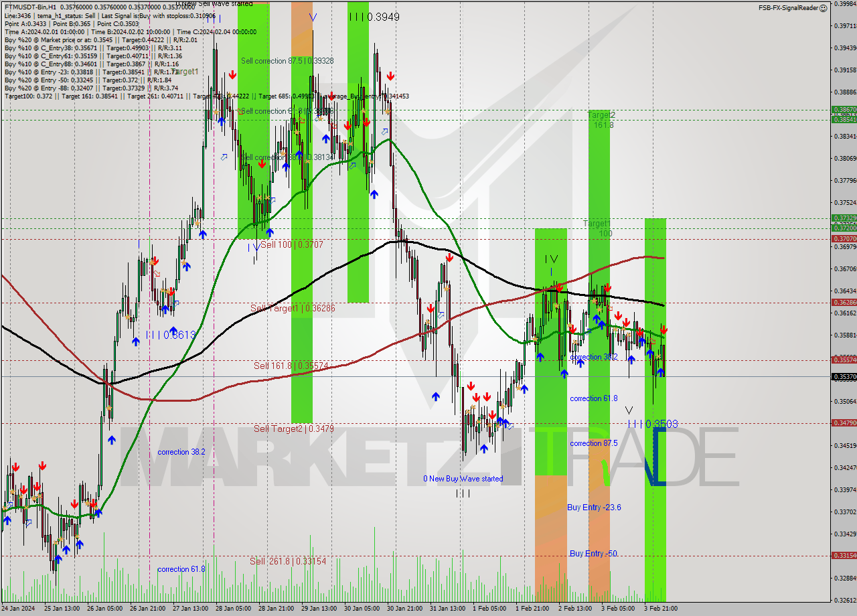
Task: Click the 'Buy %10 @ C_Entry88' line
Action: click(91, 64)
